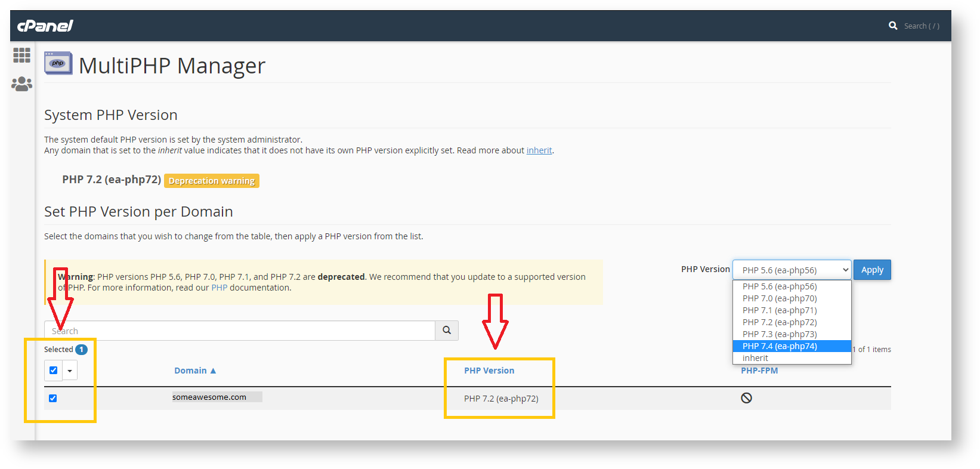
Task: Open the PHP Version dropdown
Action: click(792, 270)
